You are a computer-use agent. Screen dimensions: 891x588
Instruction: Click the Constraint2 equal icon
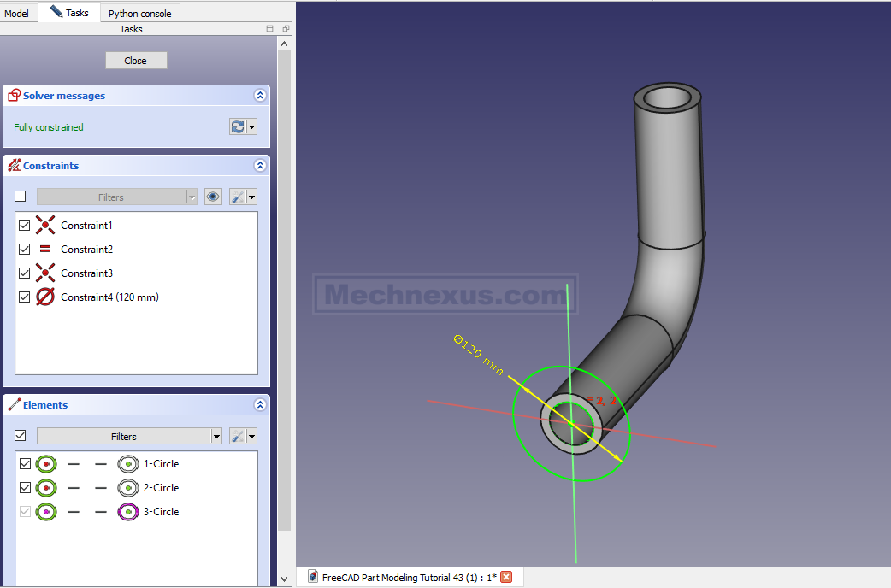45,249
